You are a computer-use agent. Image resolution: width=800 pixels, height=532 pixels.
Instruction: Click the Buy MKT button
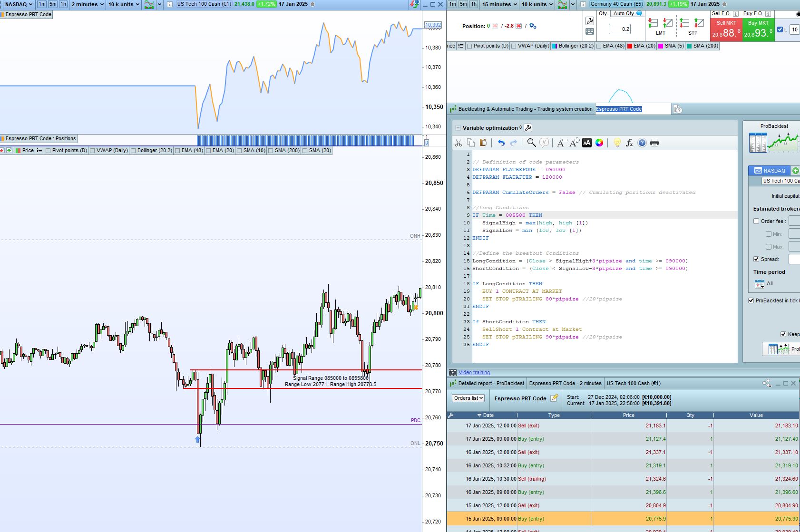[x=758, y=29]
